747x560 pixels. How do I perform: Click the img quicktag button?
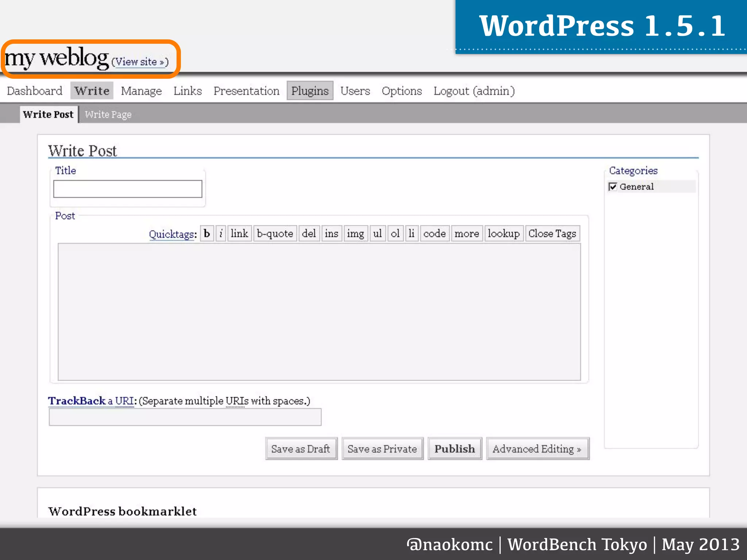coord(355,233)
